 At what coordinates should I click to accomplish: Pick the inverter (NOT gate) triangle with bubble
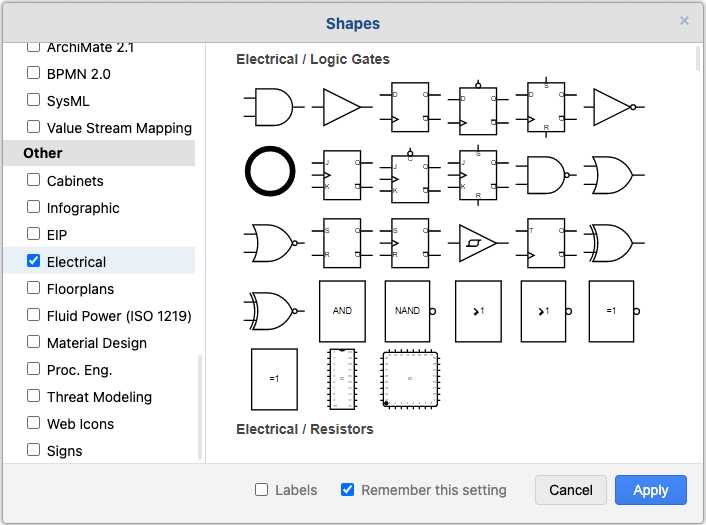point(614,107)
